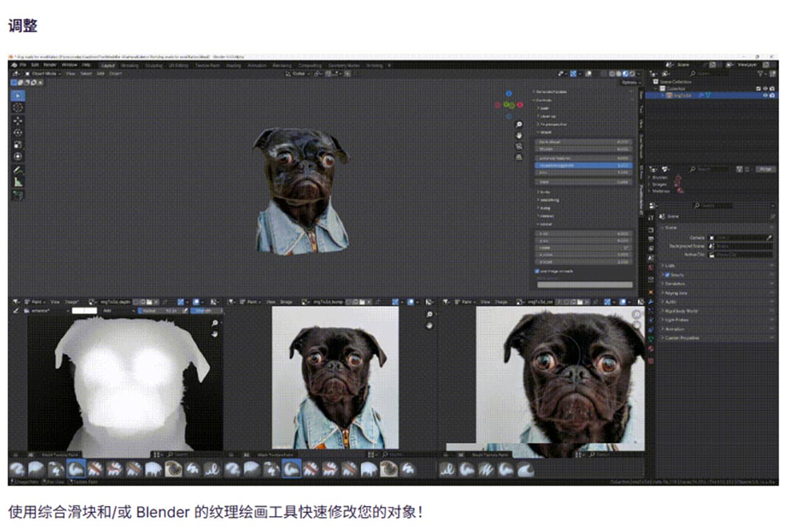Click the pan hand icon in the viewport

519,136
